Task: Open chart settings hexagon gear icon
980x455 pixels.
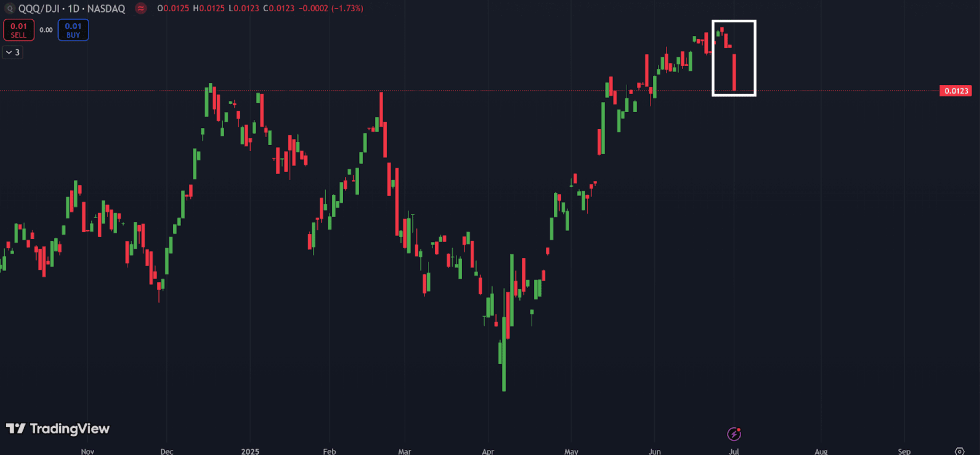Action: click(x=960, y=451)
